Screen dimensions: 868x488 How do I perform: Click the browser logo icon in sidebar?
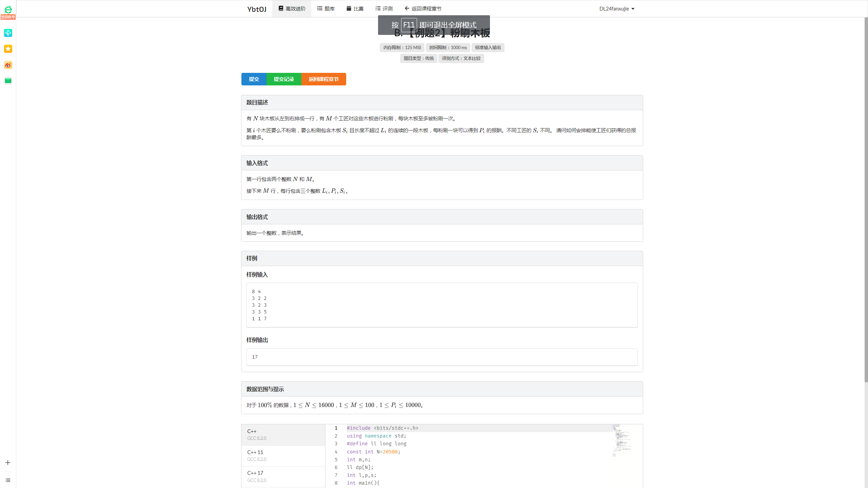pos(8,9)
